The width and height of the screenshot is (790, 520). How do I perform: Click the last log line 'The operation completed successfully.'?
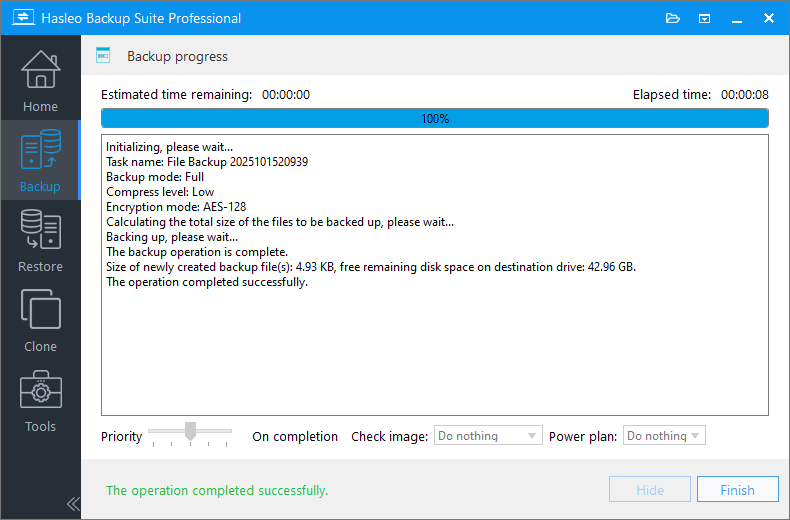click(x=207, y=282)
